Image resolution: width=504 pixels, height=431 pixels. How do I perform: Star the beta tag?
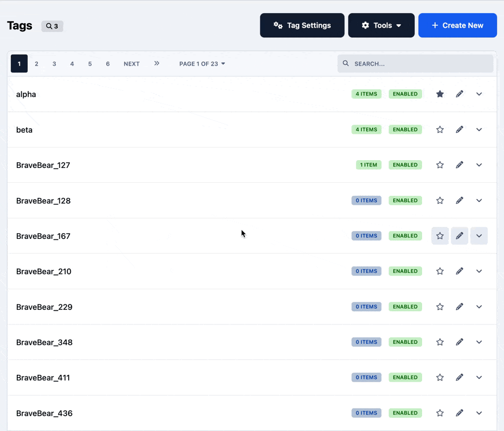coord(440,130)
